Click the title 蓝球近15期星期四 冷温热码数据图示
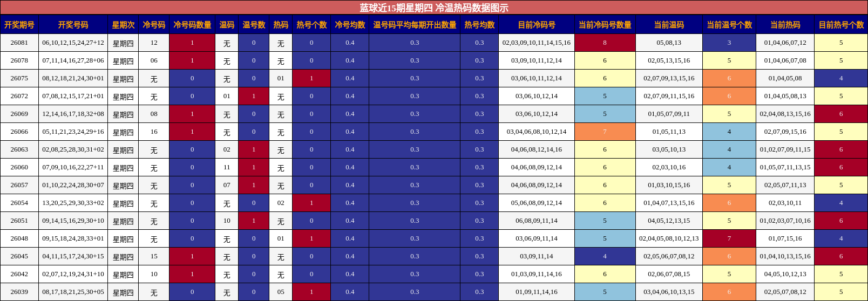Viewport: 868px width, 301px height. click(434, 8)
